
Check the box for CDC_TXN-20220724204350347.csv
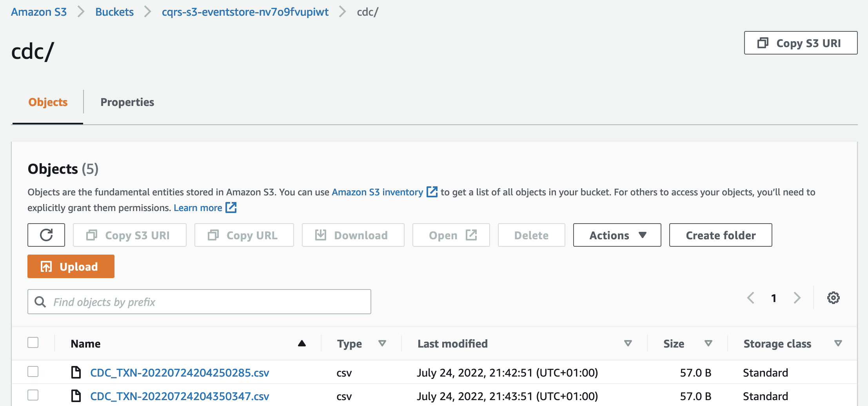33,395
